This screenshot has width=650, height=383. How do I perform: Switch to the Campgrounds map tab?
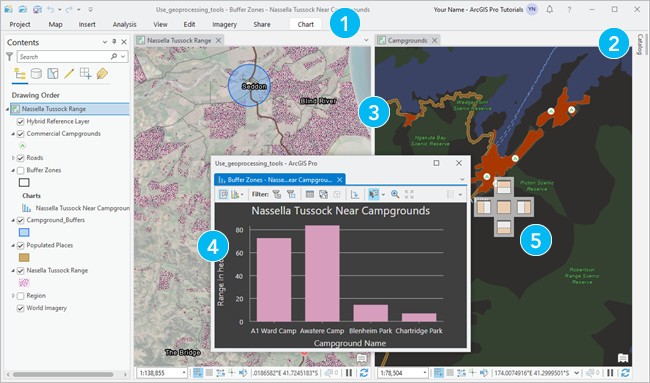click(x=407, y=40)
